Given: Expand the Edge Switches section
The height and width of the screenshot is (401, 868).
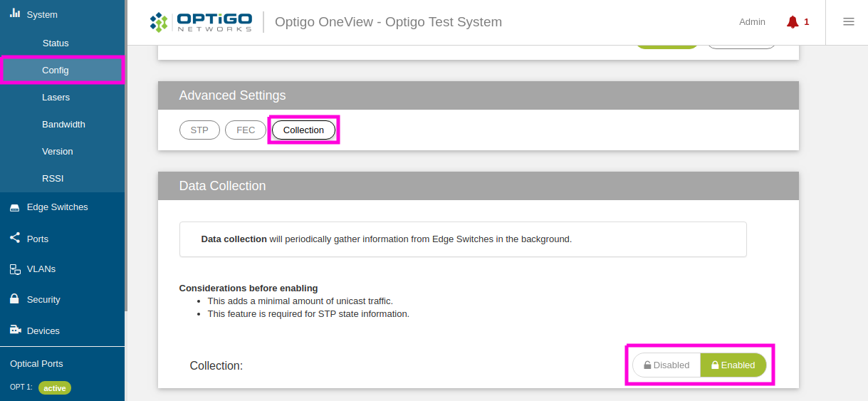Looking at the screenshot, I should point(57,207).
